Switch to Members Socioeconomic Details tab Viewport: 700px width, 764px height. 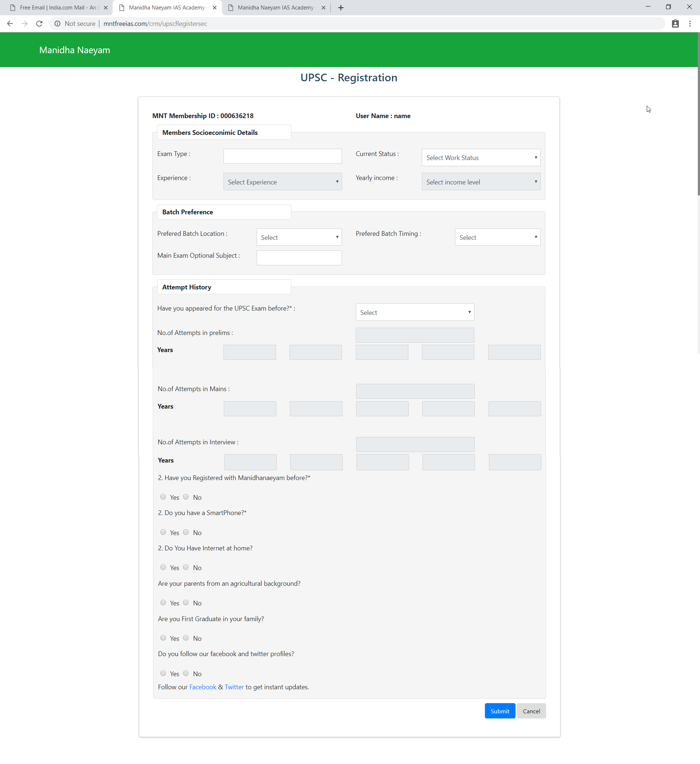(x=210, y=132)
